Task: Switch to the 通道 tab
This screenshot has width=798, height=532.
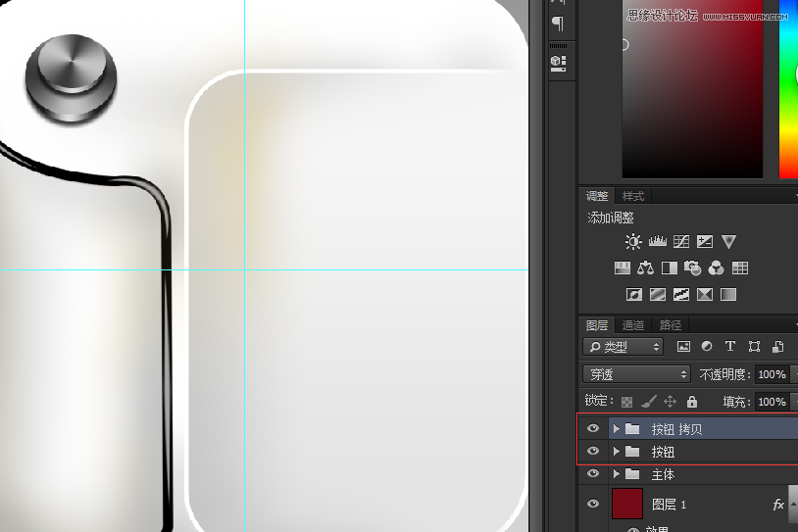Action: (633, 325)
